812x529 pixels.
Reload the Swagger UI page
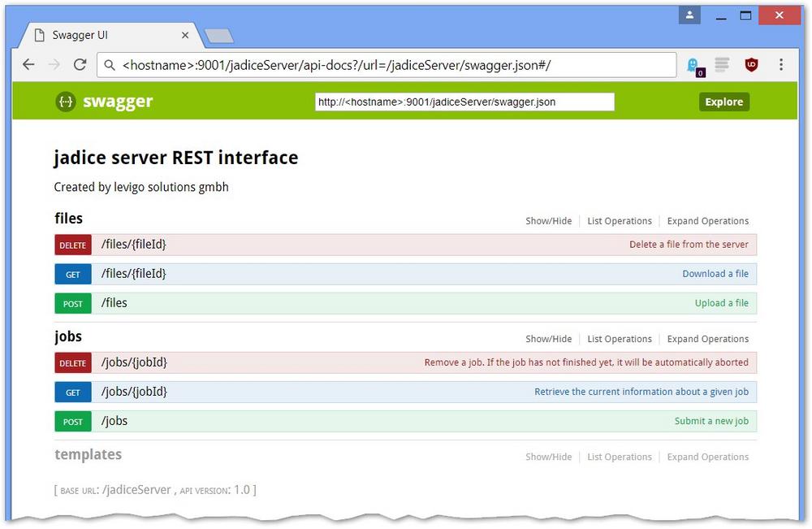[80, 65]
